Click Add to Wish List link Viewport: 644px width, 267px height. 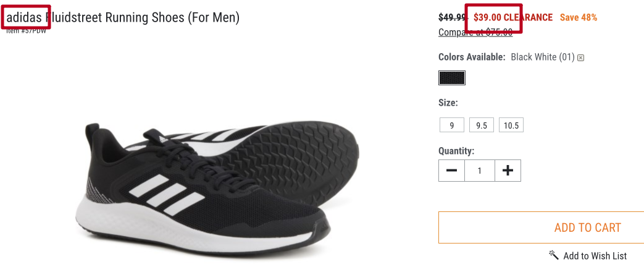tap(595, 256)
